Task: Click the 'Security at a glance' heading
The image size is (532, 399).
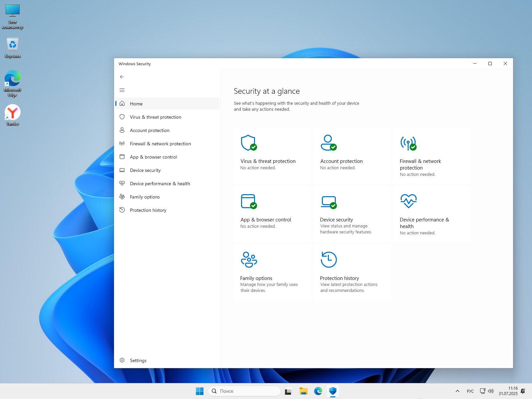Action: [267, 91]
